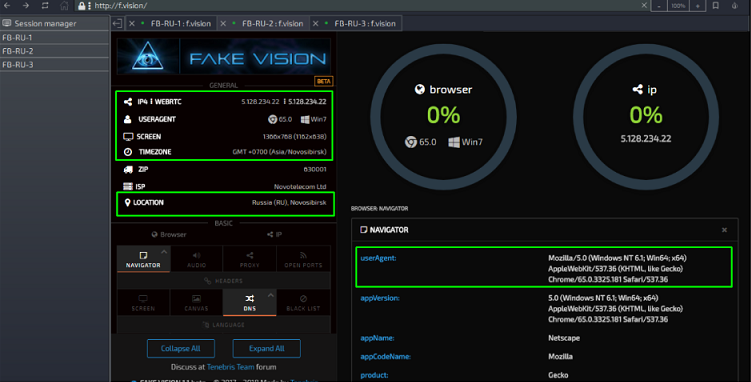Click the IP4 WEBRTC share icon

[x=128, y=101]
